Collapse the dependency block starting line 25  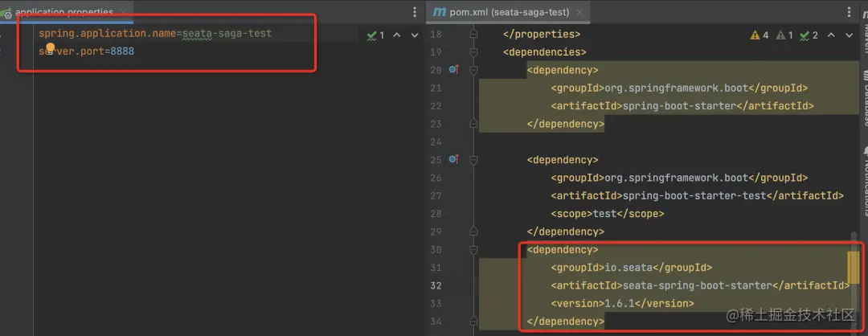(x=473, y=160)
